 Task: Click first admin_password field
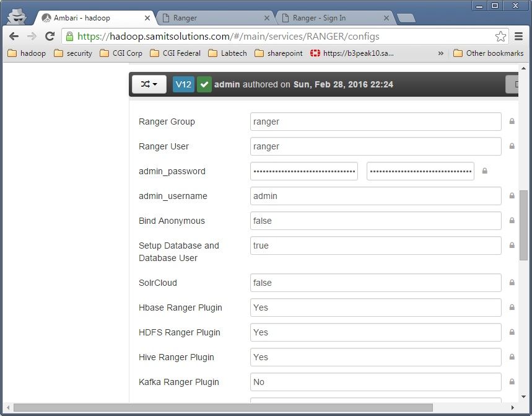304,171
